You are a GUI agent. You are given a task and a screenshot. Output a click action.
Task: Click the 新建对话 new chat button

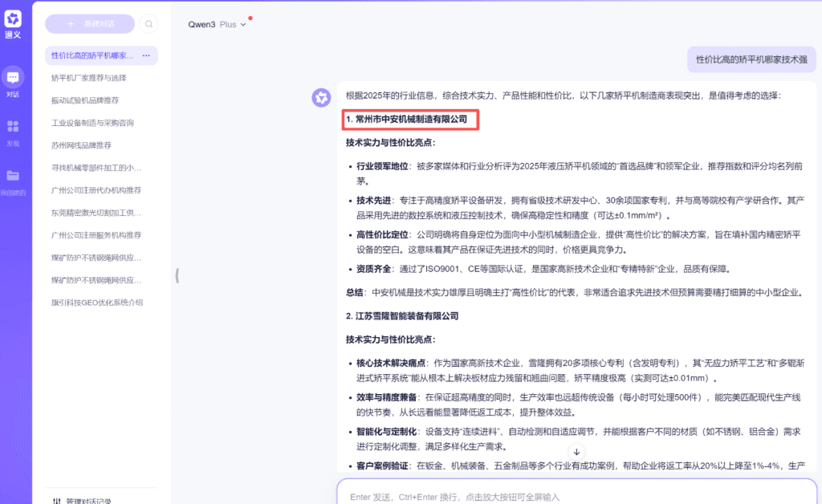[90, 23]
